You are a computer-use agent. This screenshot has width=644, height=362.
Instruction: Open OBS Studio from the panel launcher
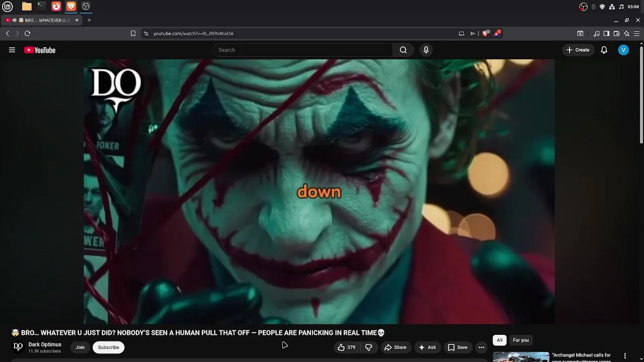tap(86, 7)
